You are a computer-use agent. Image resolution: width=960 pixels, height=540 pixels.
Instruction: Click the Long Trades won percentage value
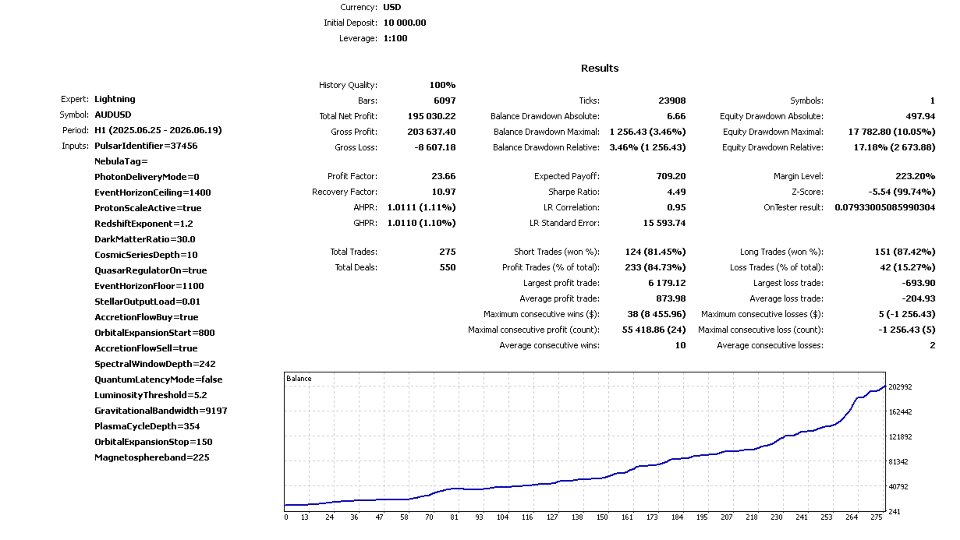[899, 252]
